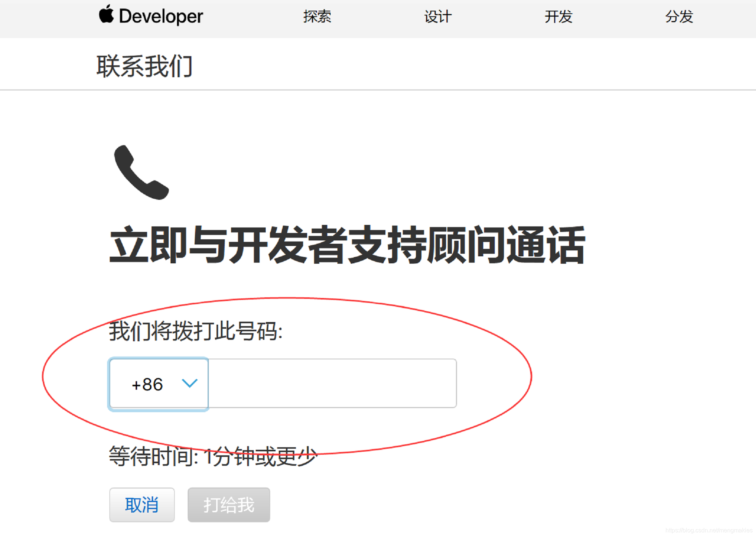Open the +86 country code dropdown
This screenshot has height=537, width=756.
(159, 384)
